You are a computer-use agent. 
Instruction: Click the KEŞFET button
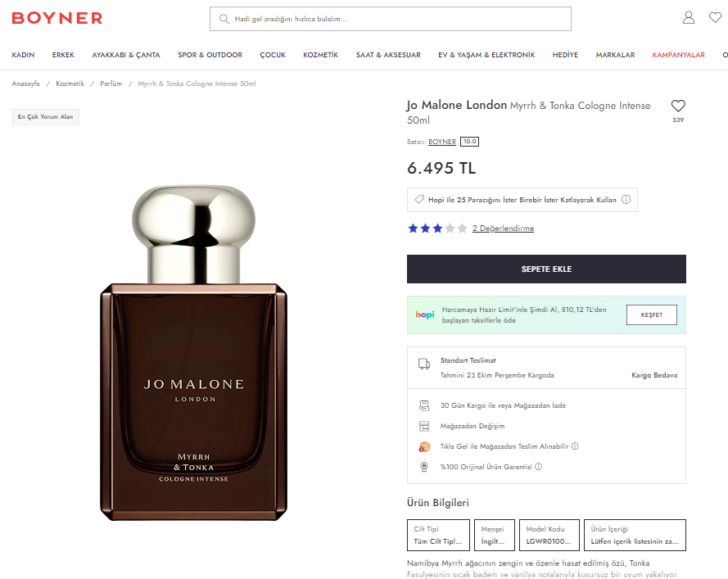coord(651,314)
